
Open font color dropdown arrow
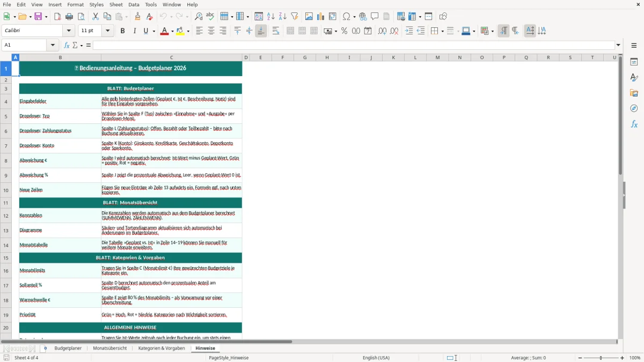pos(172,31)
